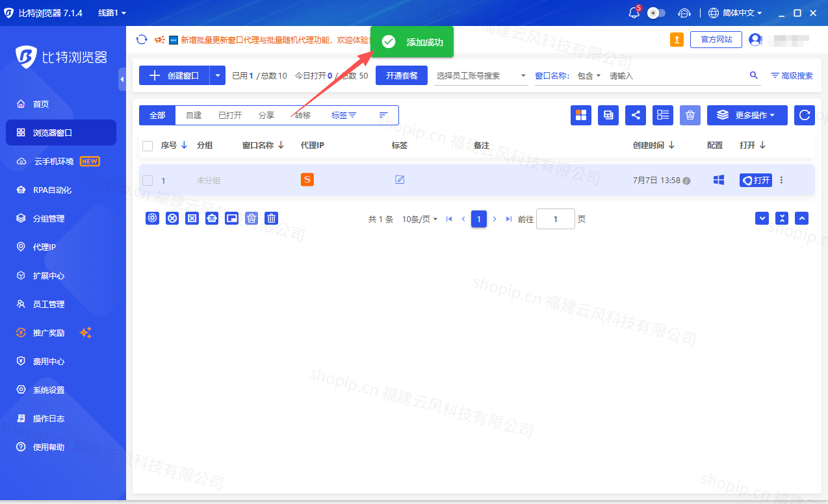
Task: Open RPA自动化 in sidebar
Action: pyautogui.click(x=61, y=190)
